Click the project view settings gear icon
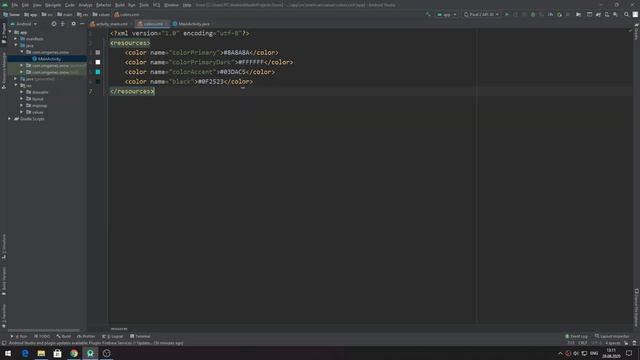Screen dimensions: 640x360 pos(73,24)
